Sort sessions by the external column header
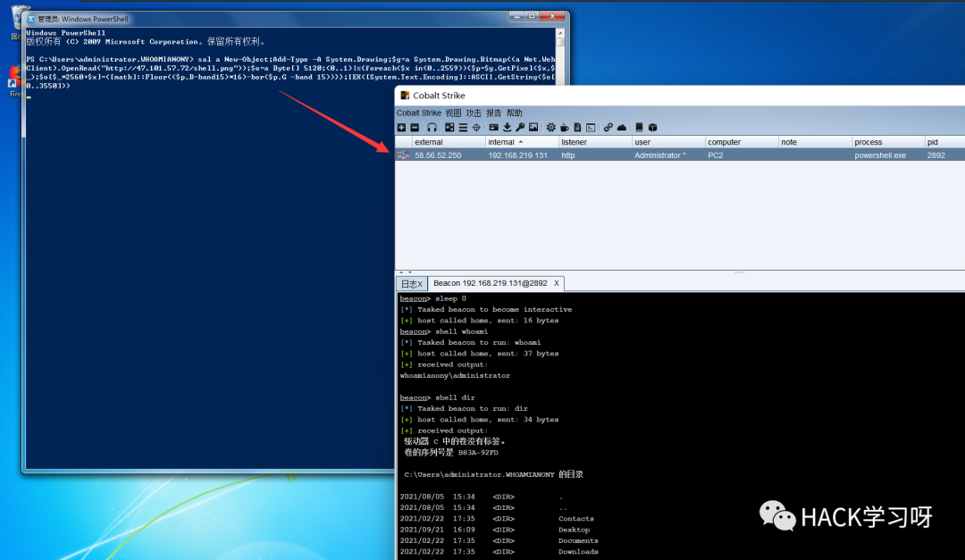Image resolution: width=965 pixels, height=560 pixels. [449, 142]
